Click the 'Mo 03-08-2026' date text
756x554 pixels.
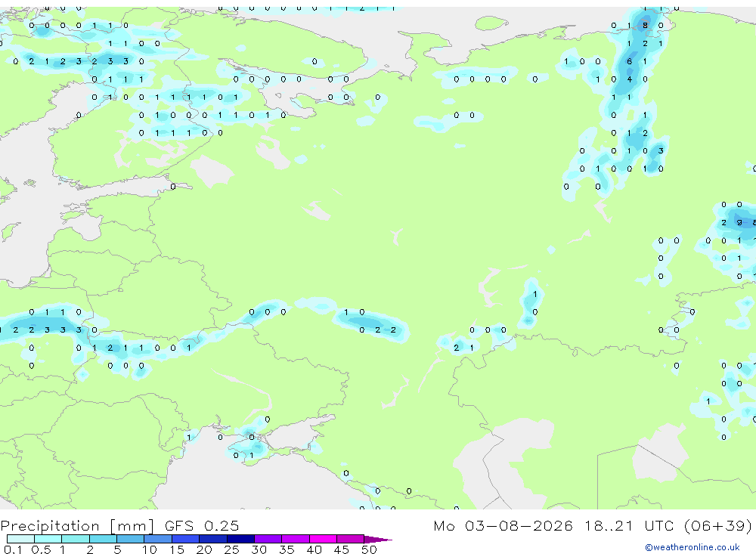(x=503, y=525)
